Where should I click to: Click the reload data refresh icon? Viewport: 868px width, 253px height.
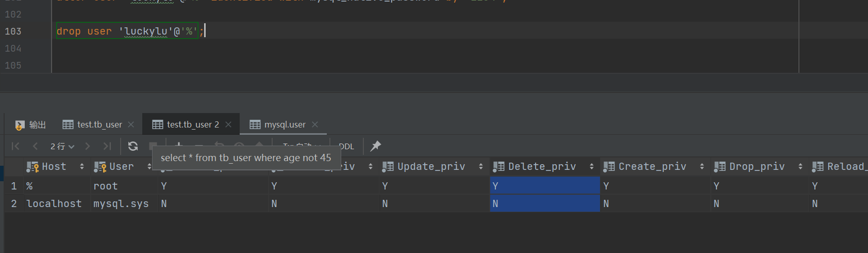[x=133, y=146]
